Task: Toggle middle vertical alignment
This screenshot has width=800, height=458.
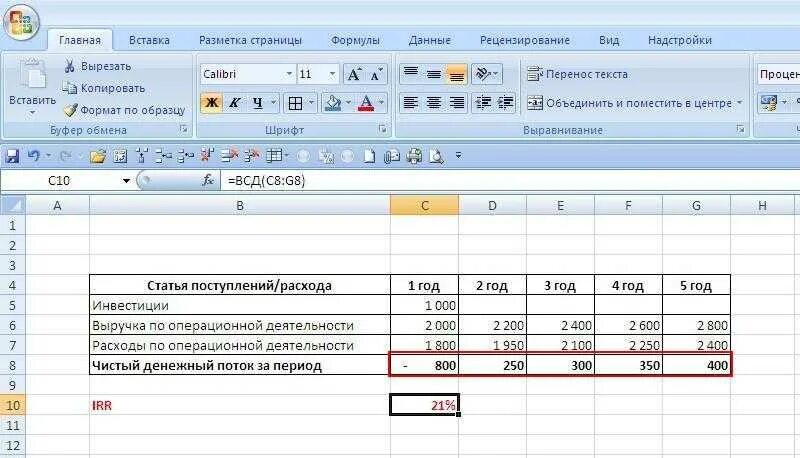Action: pyautogui.click(x=434, y=74)
